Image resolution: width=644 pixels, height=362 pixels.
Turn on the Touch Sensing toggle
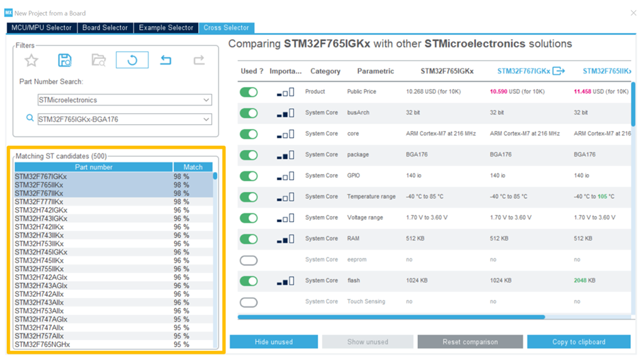249,302
